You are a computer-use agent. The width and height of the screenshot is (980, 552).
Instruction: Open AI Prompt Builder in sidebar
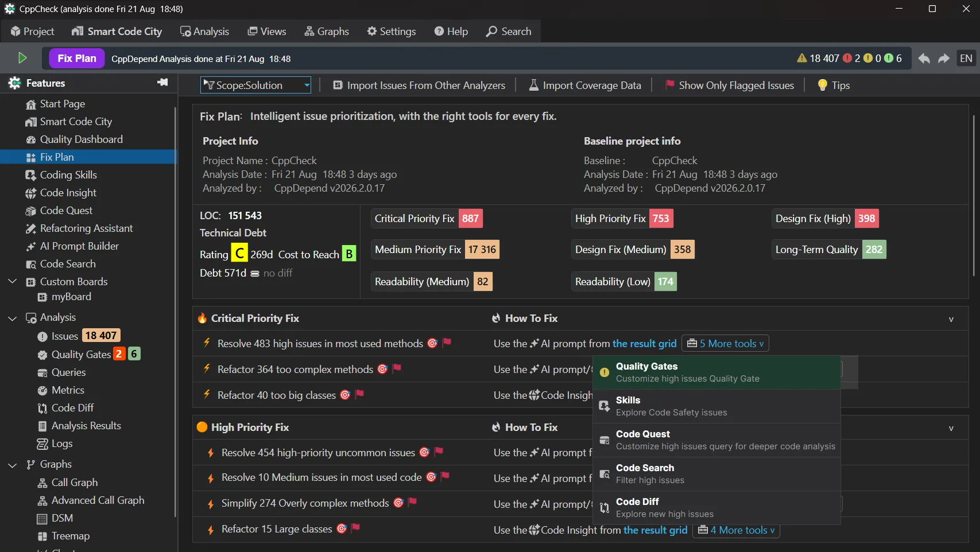pyautogui.click(x=79, y=246)
